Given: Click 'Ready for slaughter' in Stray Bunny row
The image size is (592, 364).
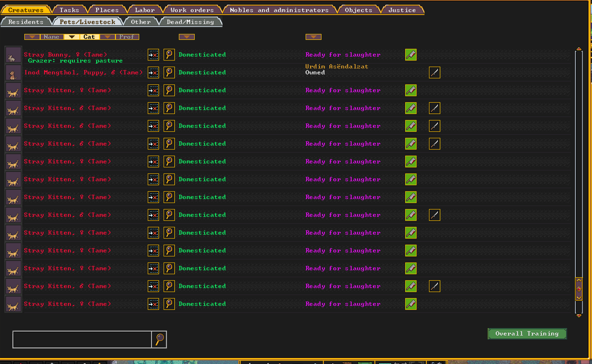Looking at the screenshot, I should coord(343,55).
